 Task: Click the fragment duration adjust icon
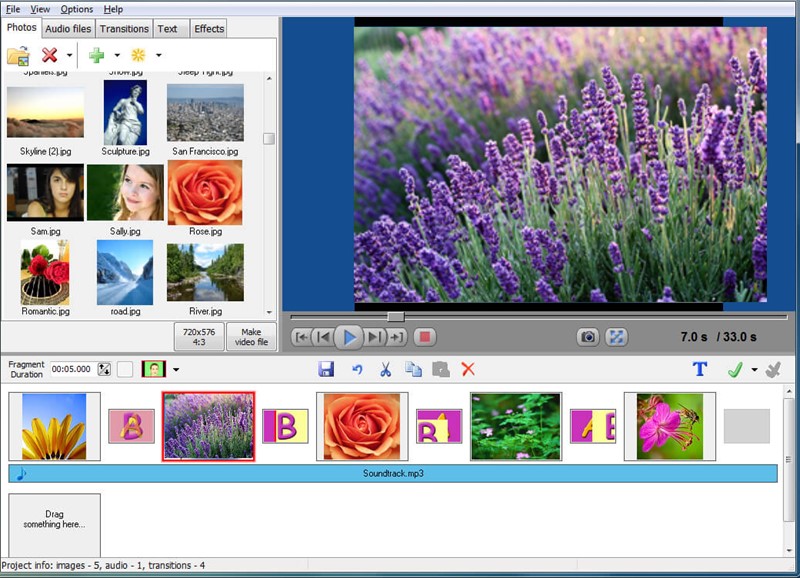click(x=104, y=369)
